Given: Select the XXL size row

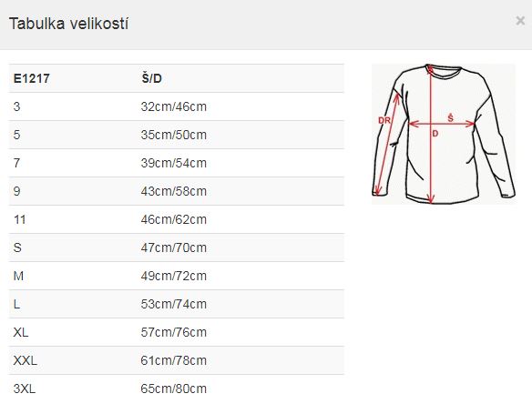Looking at the screenshot, I should coord(176,360).
